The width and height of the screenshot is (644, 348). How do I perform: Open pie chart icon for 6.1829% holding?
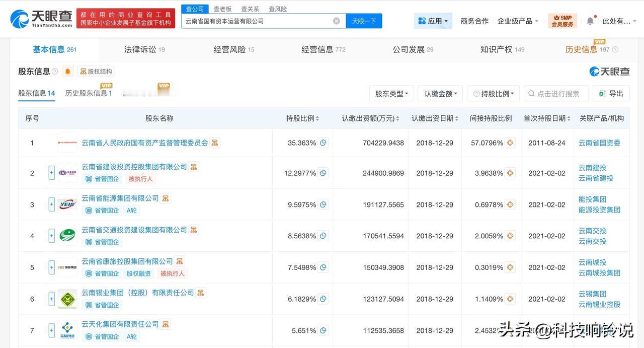coord(324,299)
